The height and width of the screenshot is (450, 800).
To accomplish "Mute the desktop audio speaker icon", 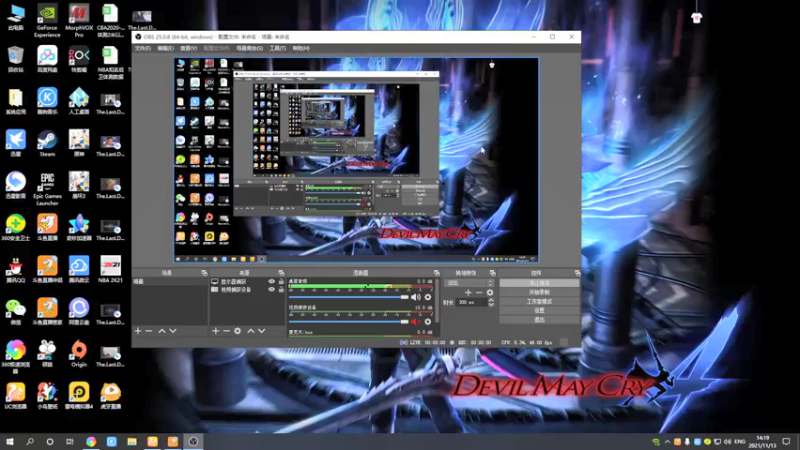I will pyautogui.click(x=416, y=297).
